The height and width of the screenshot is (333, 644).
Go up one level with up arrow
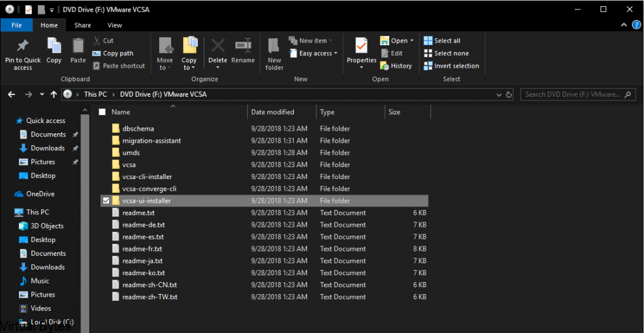[x=53, y=94]
